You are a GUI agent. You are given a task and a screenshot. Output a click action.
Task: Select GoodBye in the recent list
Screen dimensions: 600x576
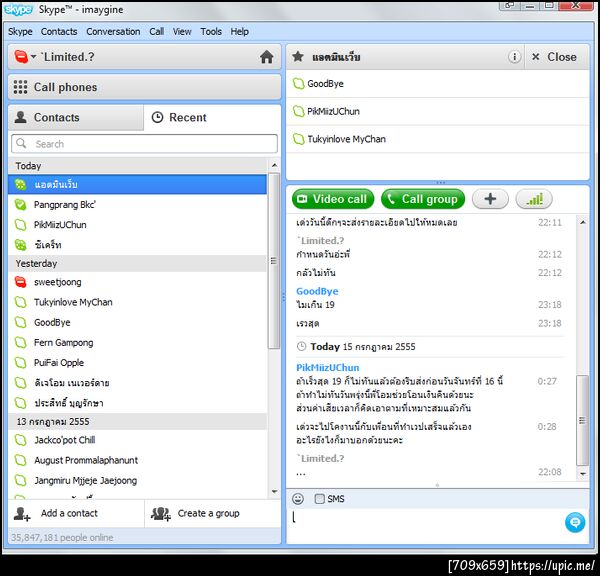coord(137,323)
